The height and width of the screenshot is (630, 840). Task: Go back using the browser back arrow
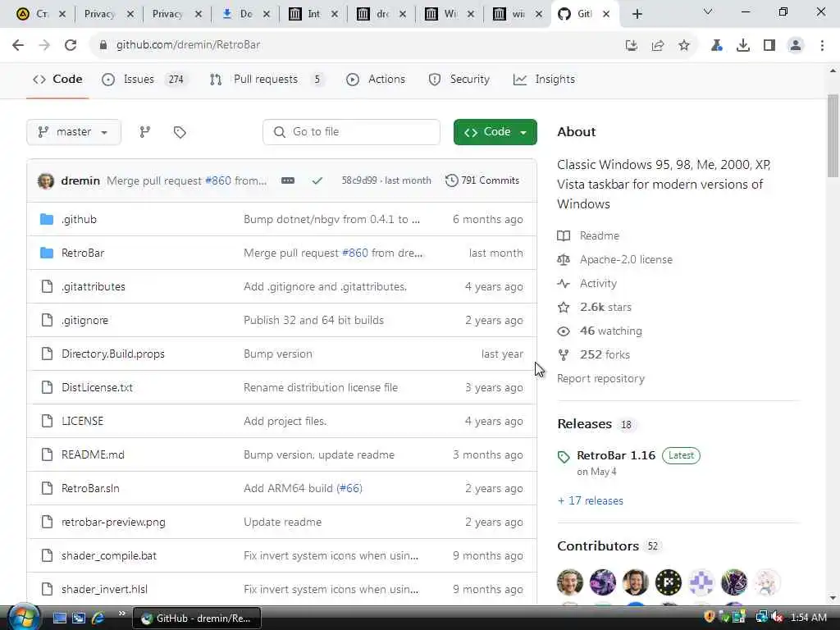[18, 45]
